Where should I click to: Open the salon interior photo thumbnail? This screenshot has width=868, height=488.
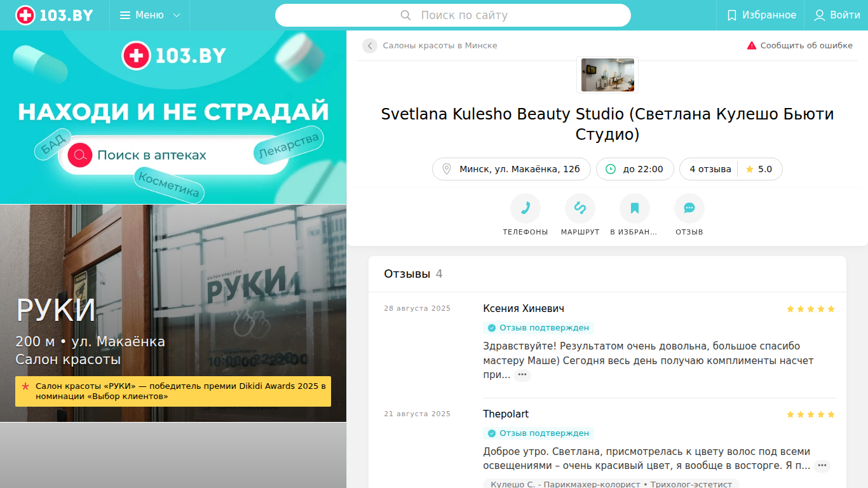pyautogui.click(x=607, y=75)
